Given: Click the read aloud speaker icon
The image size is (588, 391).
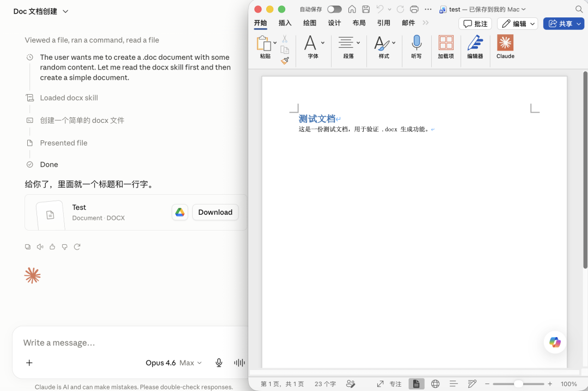Looking at the screenshot, I should tap(40, 247).
